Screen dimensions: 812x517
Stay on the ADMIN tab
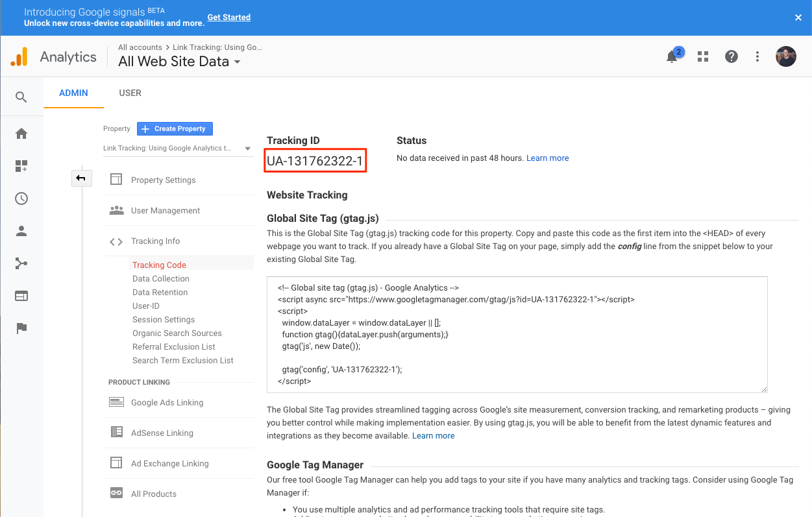click(x=73, y=93)
